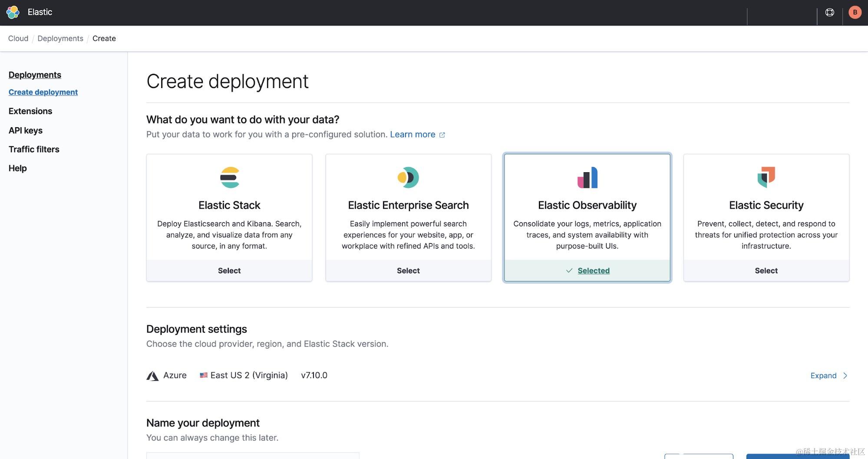Click the Enterprise Search logo icon

pyautogui.click(x=408, y=177)
